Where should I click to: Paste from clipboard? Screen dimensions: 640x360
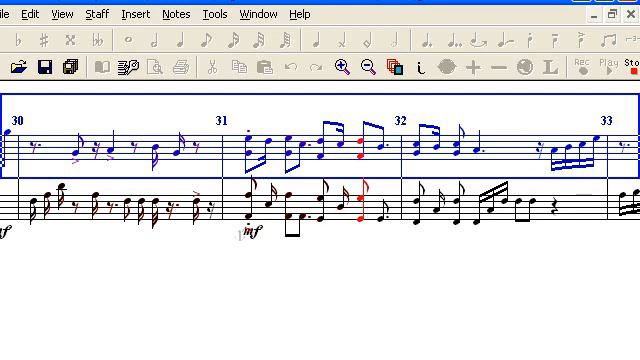(265, 67)
